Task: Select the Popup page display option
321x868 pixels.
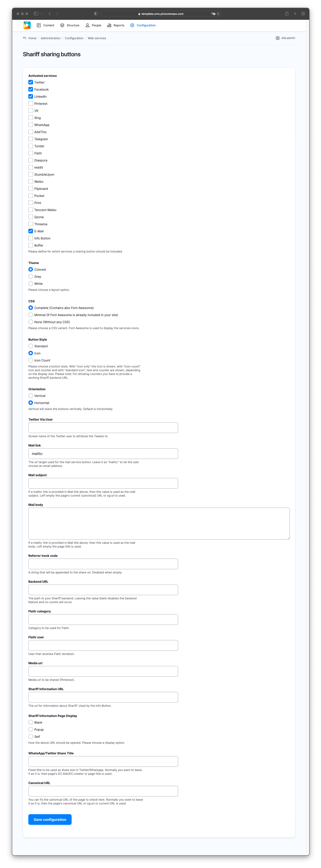Action: (x=31, y=730)
